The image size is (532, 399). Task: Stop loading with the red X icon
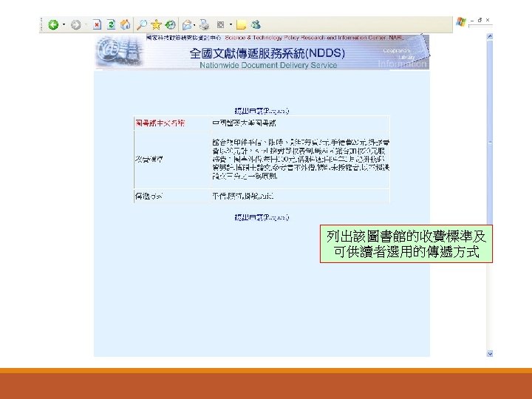[x=97, y=25]
